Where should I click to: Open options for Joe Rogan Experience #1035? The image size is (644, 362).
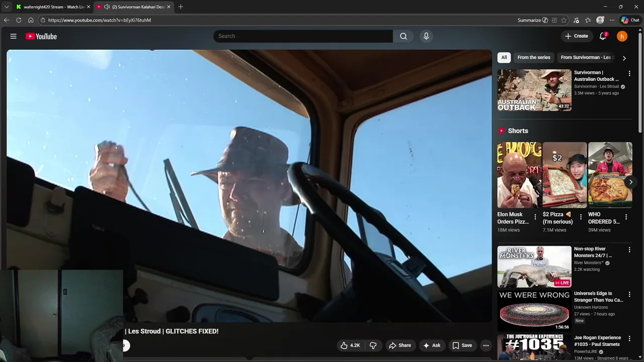[629, 339]
